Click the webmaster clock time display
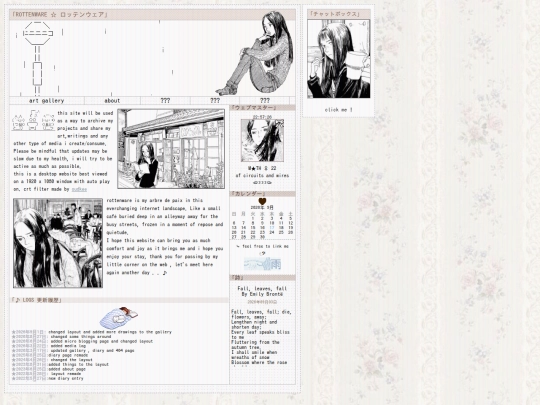This screenshot has width=540, height=405. (x=262, y=117)
